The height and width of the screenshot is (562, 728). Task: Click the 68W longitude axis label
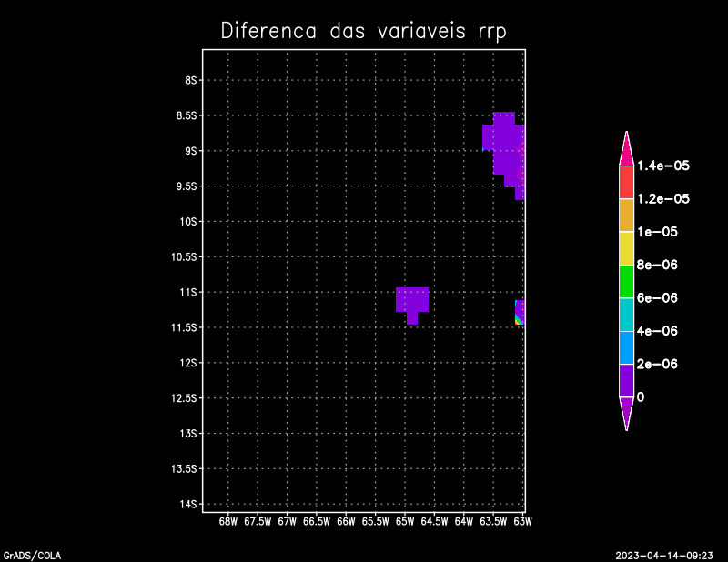pos(227,522)
